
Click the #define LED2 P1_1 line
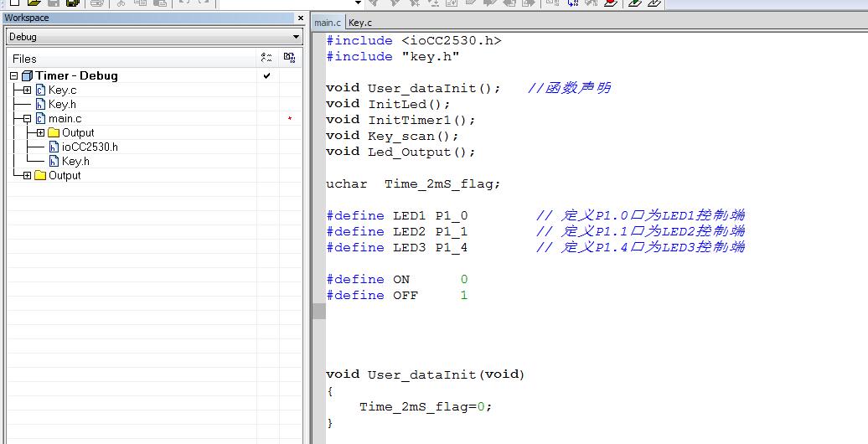click(x=397, y=231)
